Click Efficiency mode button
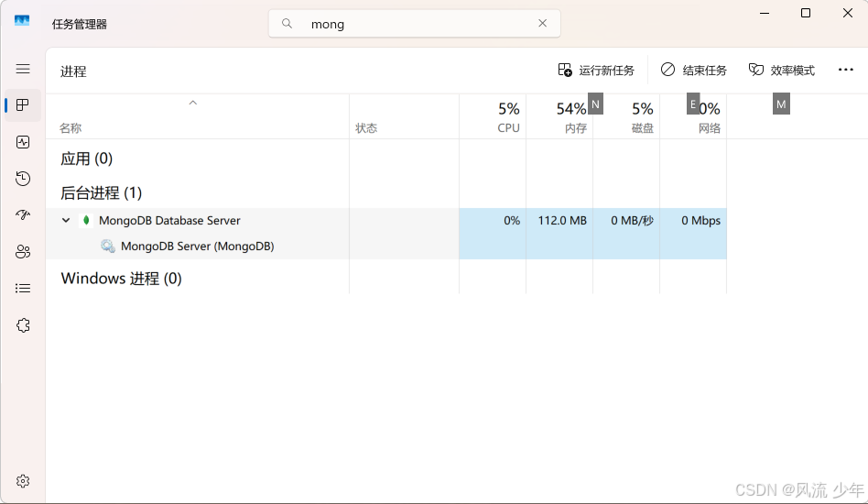The width and height of the screenshot is (868, 504). click(x=782, y=71)
